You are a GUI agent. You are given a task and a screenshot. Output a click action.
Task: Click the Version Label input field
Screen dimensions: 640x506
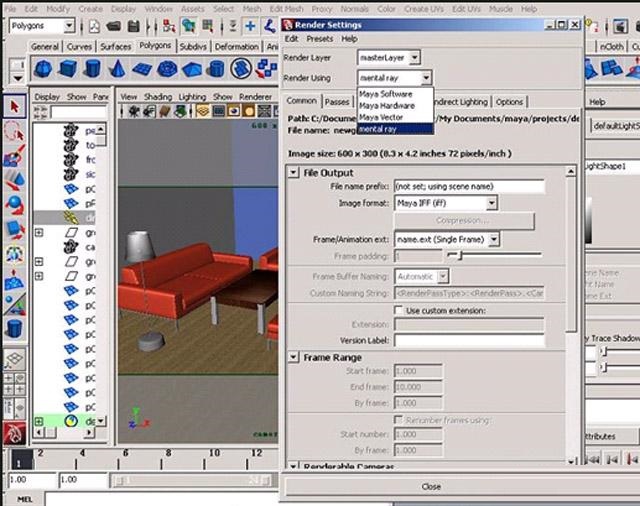pyautogui.click(x=469, y=340)
